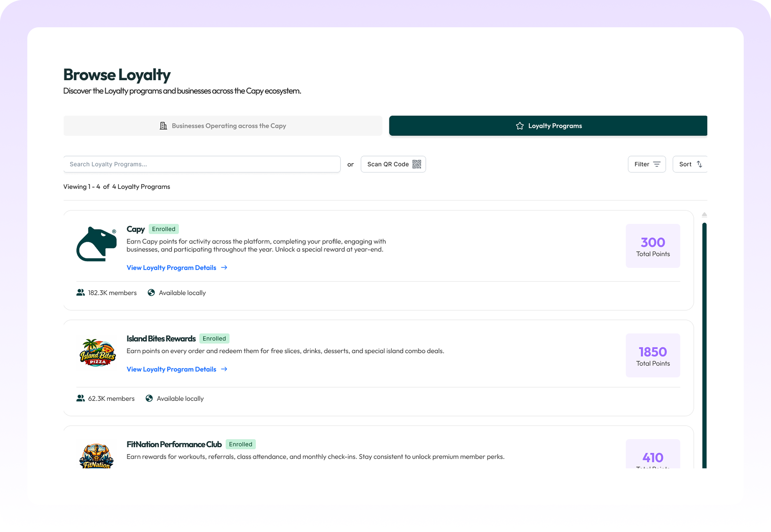This screenshot has height=532, width=771.
Task: Click the sort arrows icon
Action: click(699, 164)
